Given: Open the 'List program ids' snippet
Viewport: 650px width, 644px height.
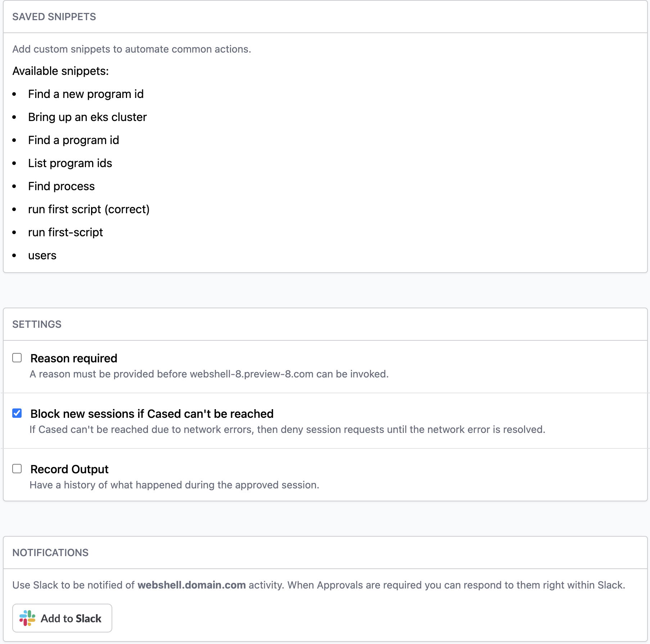Looking at the screenshot, I should [x=70, y=163].
